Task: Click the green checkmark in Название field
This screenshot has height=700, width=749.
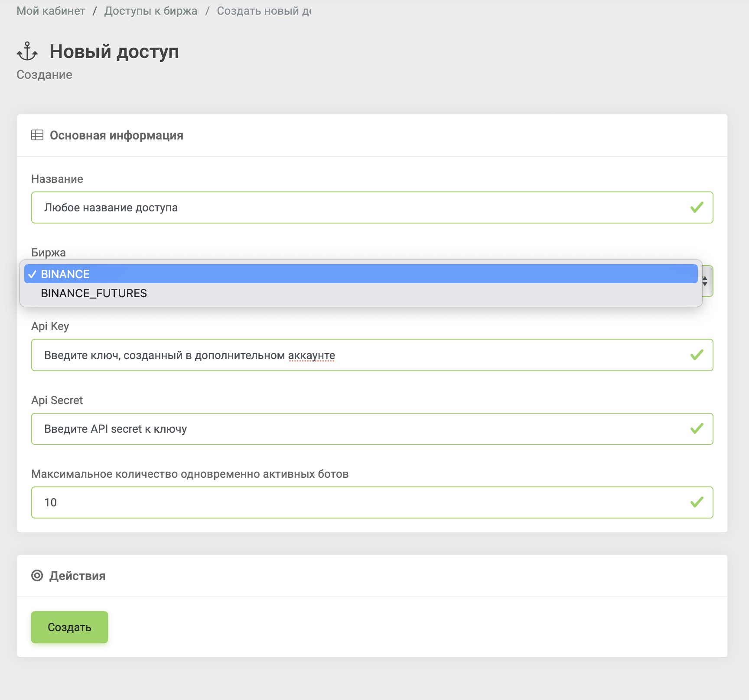Action: 697,207
